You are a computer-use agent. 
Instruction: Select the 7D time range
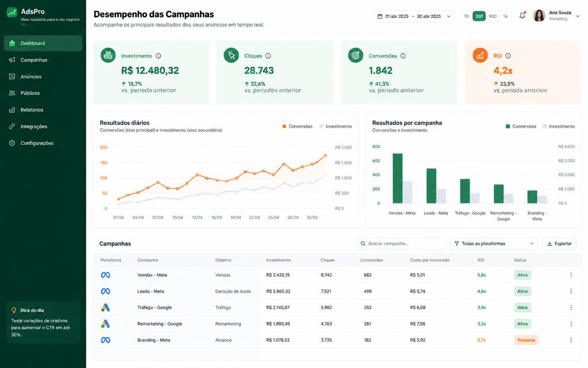tap(466, 16)
